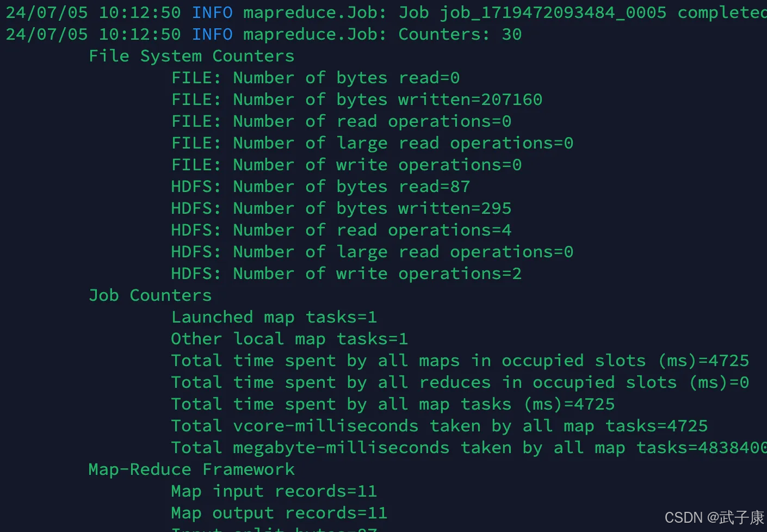
Task: Click the Launched map tasks=1 line
Action: (274, 317)
